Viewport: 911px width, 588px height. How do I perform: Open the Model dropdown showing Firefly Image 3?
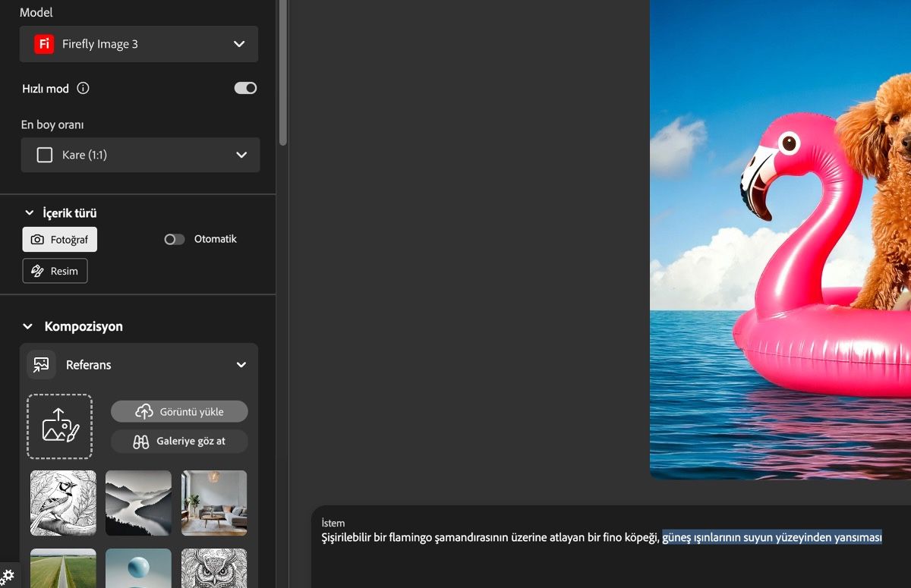(x=139, y=44)
